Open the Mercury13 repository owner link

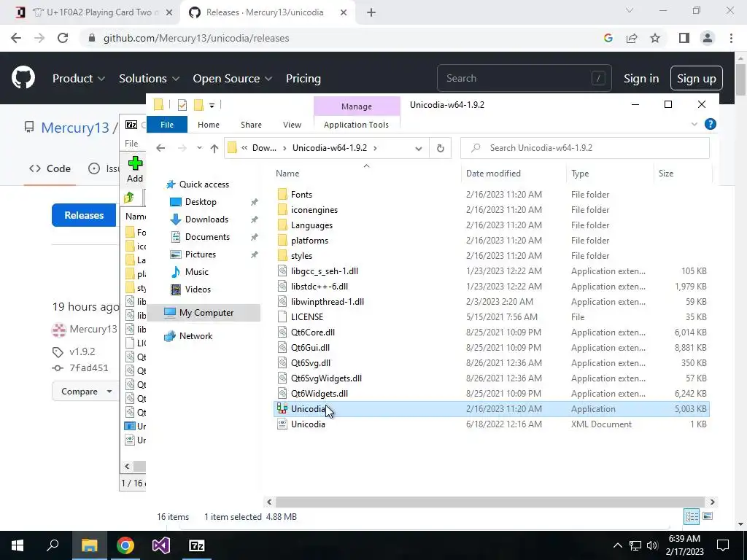click(75, 128)
